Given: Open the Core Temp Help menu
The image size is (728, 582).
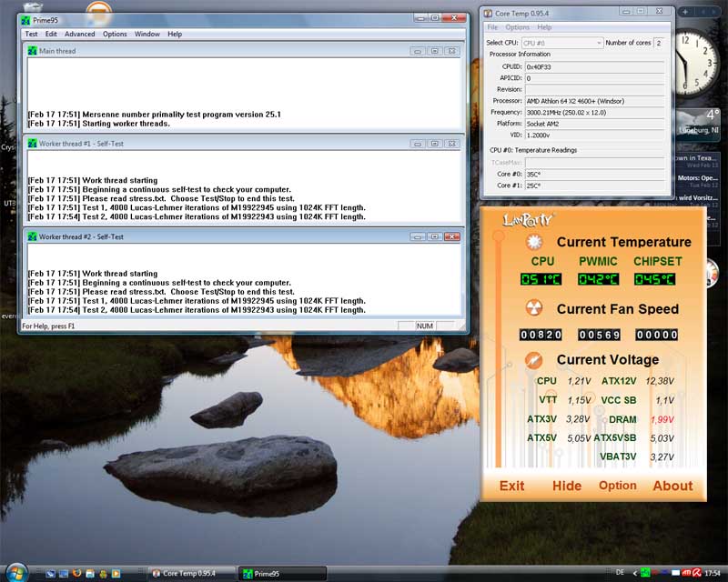Looking at the screenshot, I should (544, 27).
